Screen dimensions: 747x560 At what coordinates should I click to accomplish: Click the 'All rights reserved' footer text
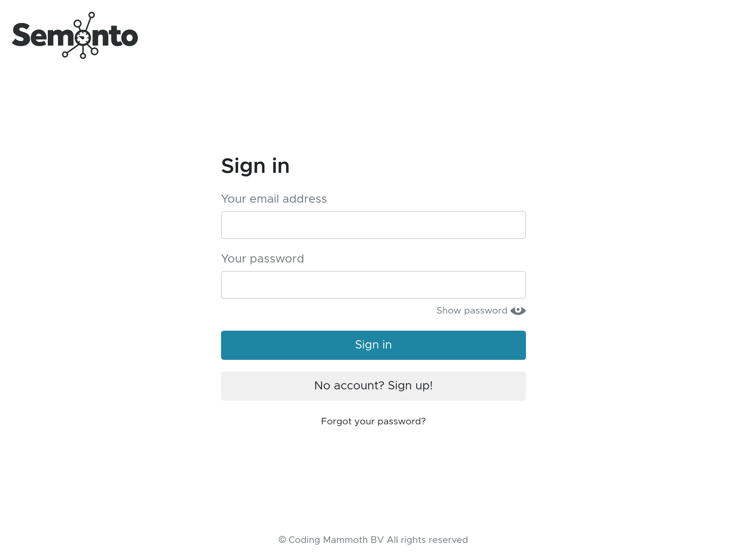(x=427, y=540)
